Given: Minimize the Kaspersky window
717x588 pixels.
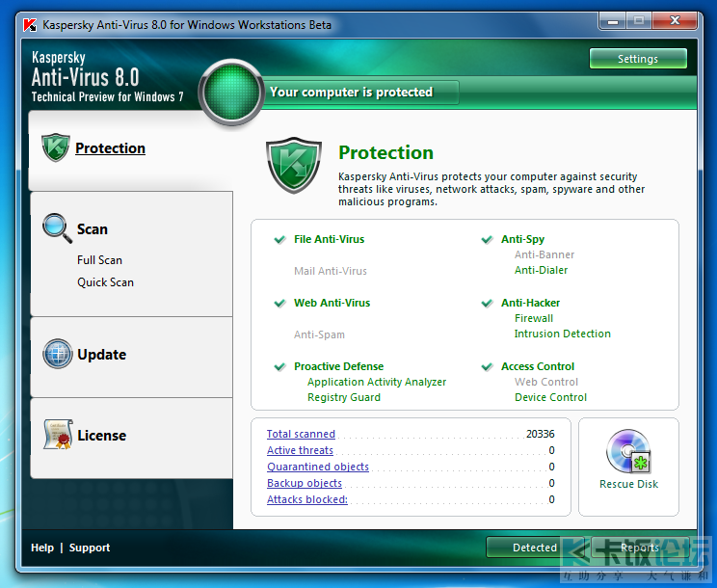Looking at the screenshot, I should 613,21.
